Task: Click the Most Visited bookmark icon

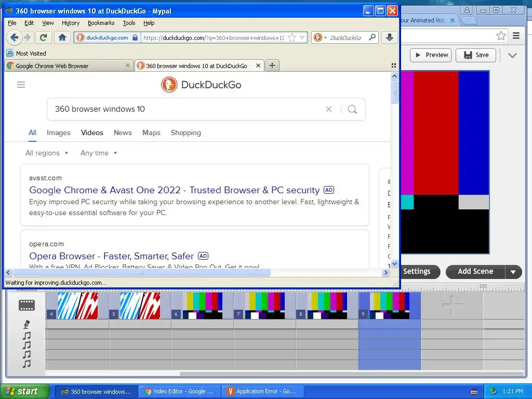Action: coord(10,54)
